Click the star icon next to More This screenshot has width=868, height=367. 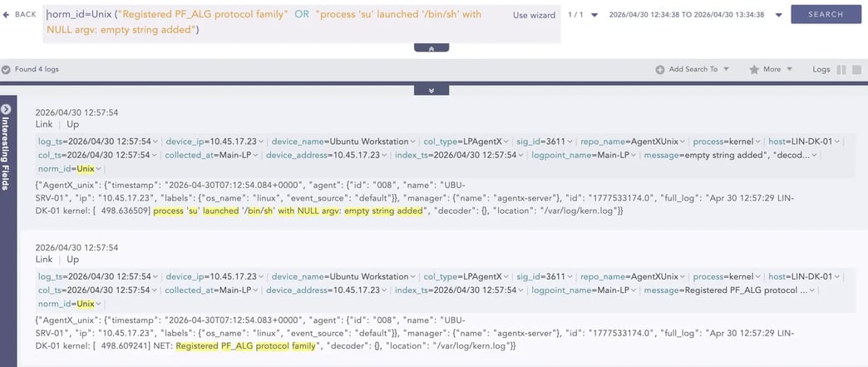pyautogui.click(x=754, y=70)
